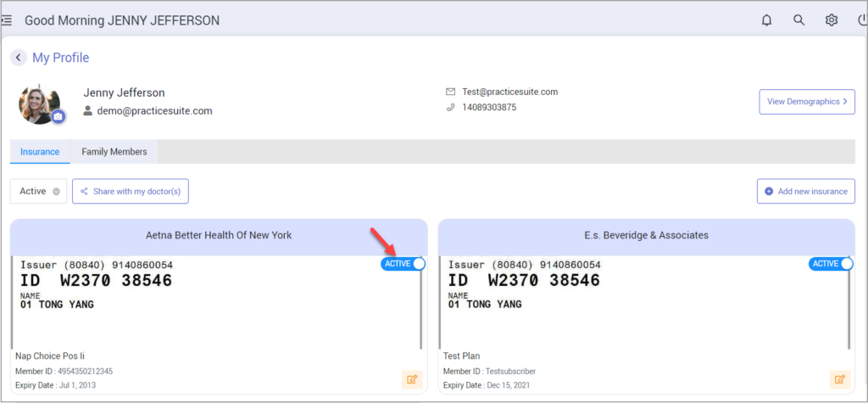Edit the E.s. Beveridge insurance card

pos(839,378)
